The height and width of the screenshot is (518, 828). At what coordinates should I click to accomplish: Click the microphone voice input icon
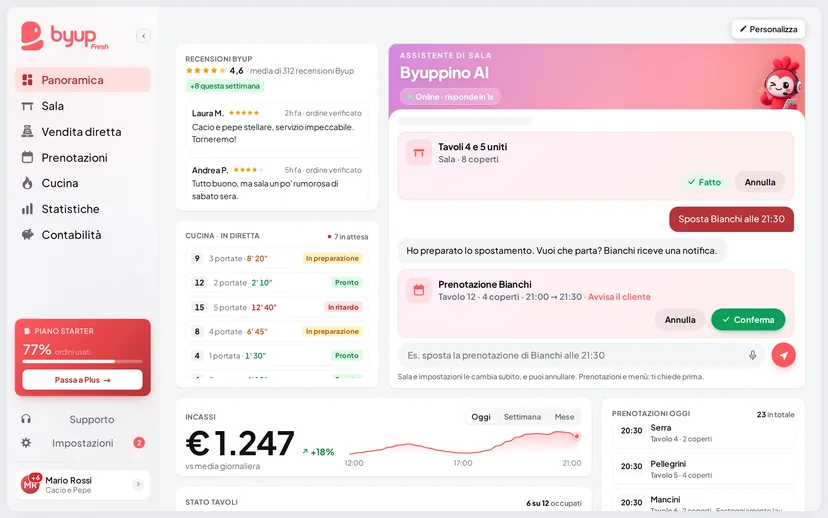tap(752, 355)
